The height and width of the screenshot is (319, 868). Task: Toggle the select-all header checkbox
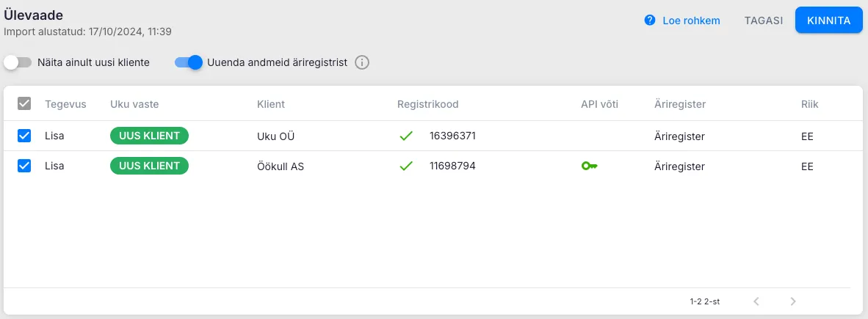click(x=24, y=104)
